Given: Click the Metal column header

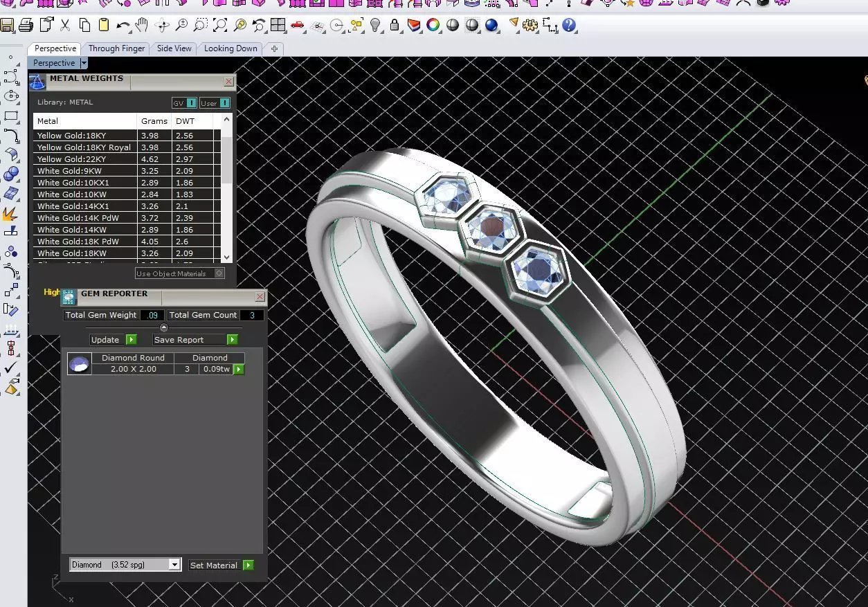Looking at the screenshot, I should click(85, 121).
